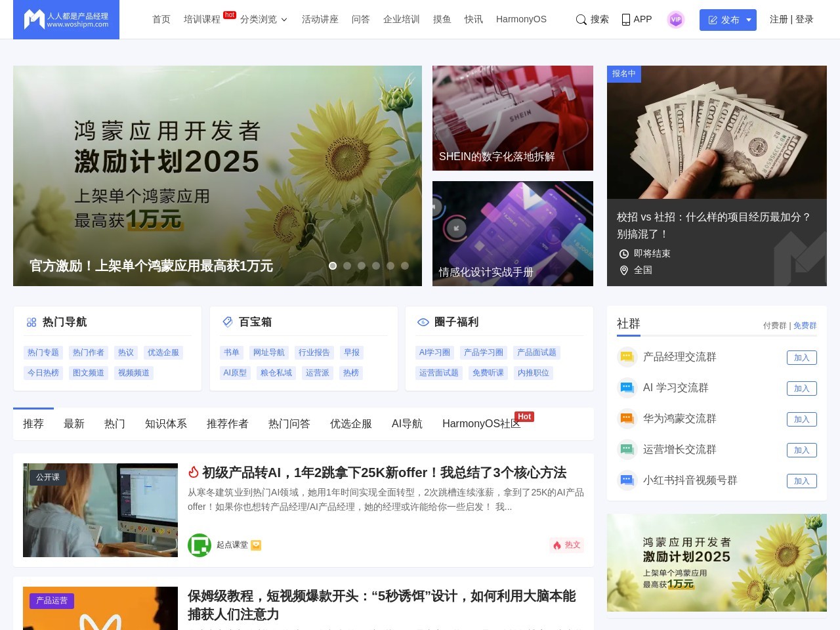Click the 小红书抖音视频号群 group icon
840x630 pixels.
click(627, 480)
